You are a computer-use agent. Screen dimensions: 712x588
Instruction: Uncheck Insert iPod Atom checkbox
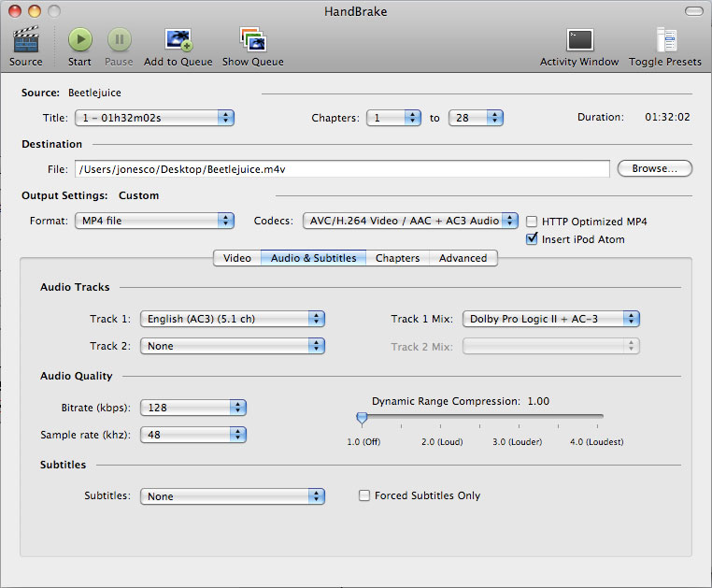tap(532, 239)
